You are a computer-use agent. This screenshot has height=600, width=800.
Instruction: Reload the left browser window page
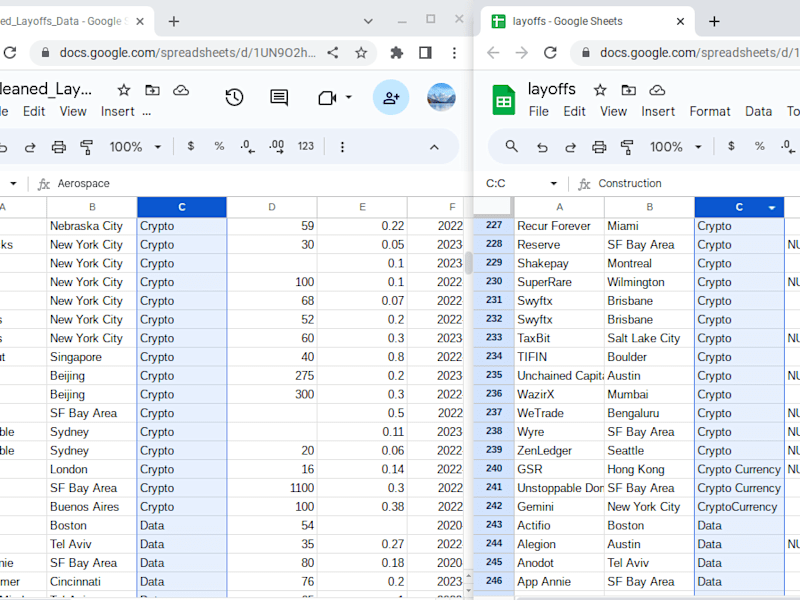pyautogui.click(x=10, y=53)
